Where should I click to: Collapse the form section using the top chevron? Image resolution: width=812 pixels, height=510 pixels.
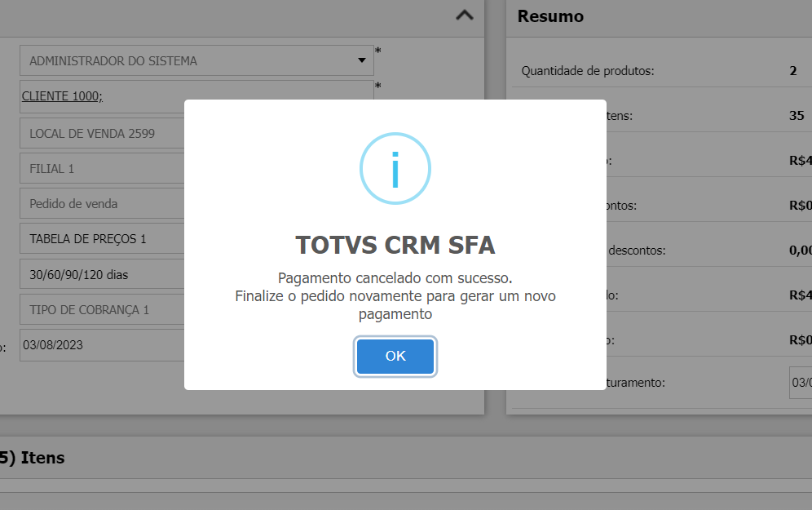[x=464, y=15]
